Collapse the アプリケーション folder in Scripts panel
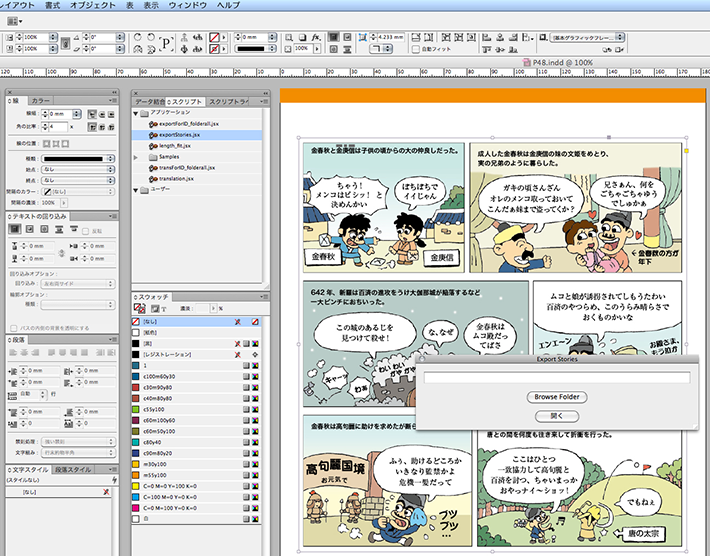The width and height of the screenshot is (710, 556). (x=136, y=113)
